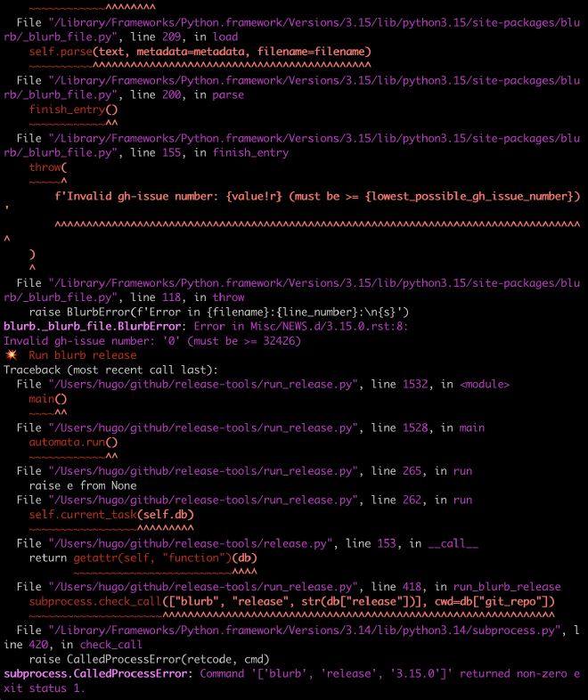Click line number "420" in check_call
The height and width of the screenshot is (700, 588).
click(38, 645)
